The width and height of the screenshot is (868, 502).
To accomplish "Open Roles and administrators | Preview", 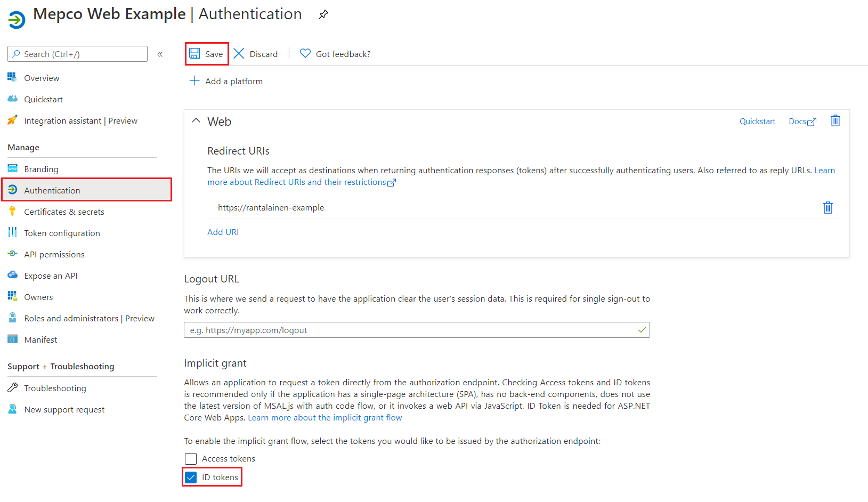I will coord(89,319).
